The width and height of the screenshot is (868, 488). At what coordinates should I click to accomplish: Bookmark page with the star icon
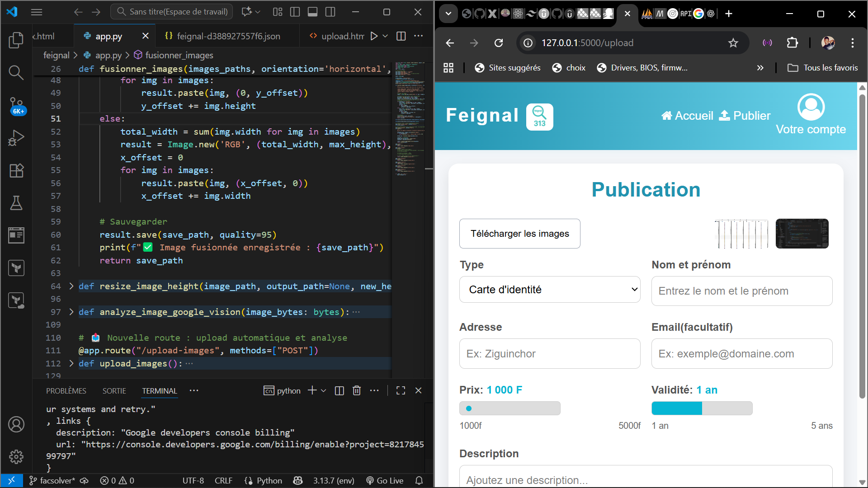point(733,43)
